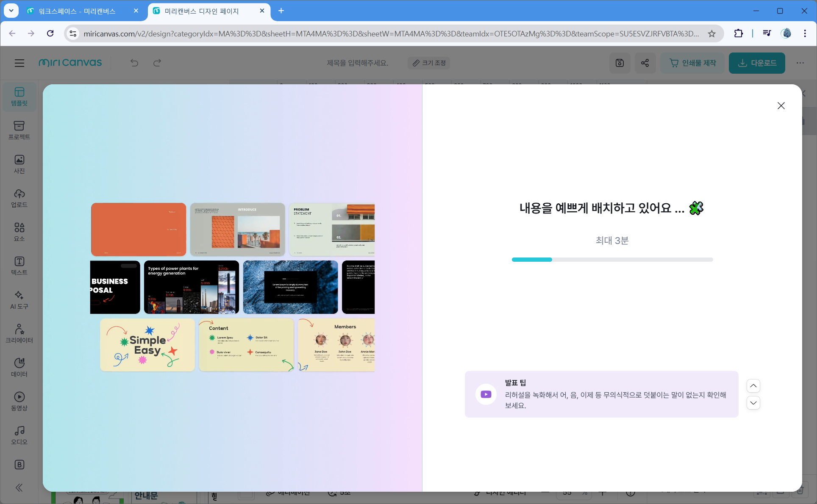Click the 인쇄물 제작 print order button
817x504 pixels.
tap(692, 63)
